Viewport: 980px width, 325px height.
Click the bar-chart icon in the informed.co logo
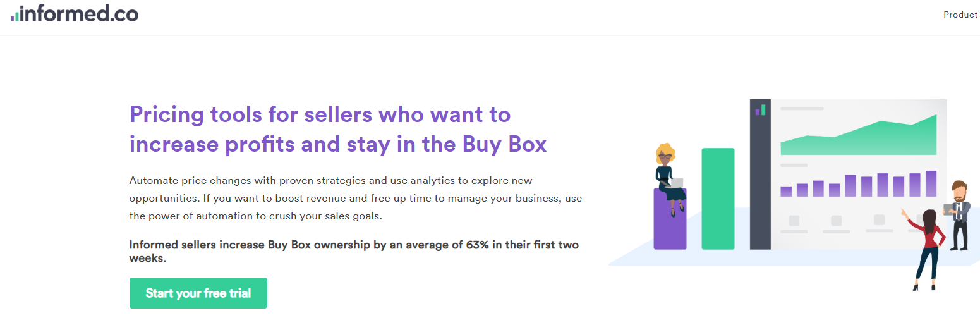tap(15, 15)
